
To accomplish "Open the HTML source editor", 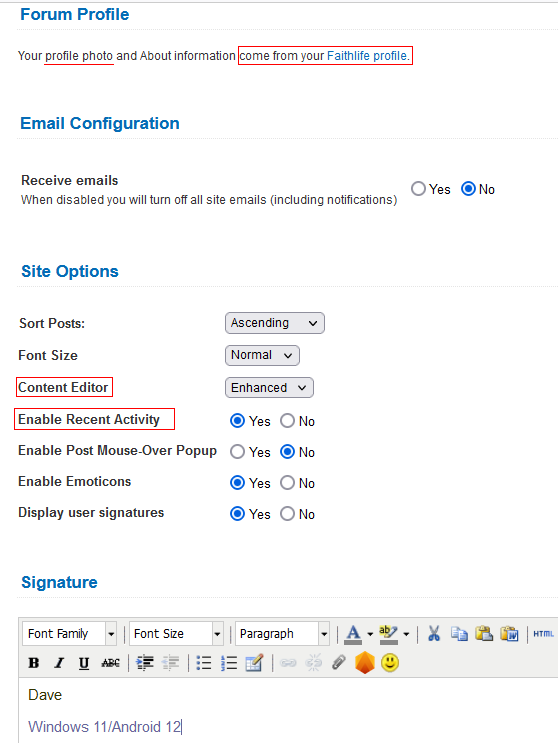I will tap(543, 634).
